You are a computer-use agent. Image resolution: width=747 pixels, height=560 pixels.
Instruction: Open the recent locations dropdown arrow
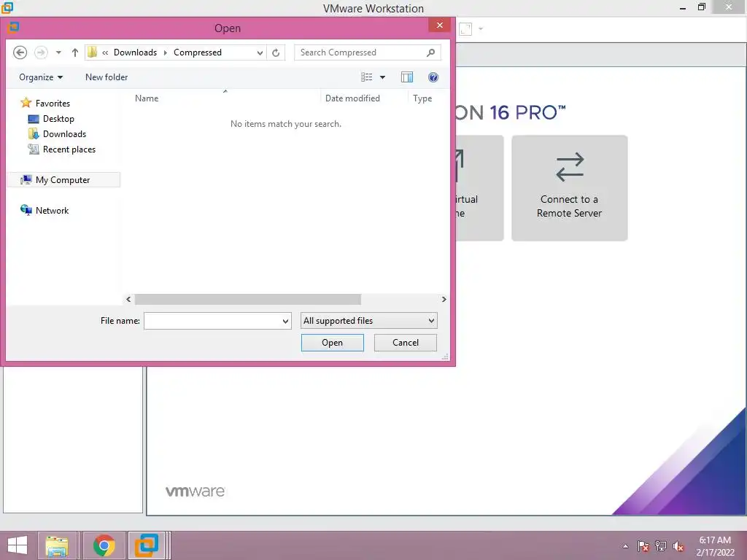[58, 52]
